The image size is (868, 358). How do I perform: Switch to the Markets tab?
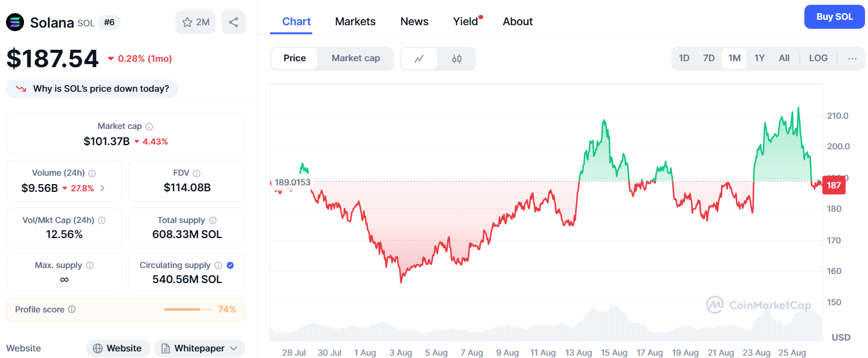355,21
